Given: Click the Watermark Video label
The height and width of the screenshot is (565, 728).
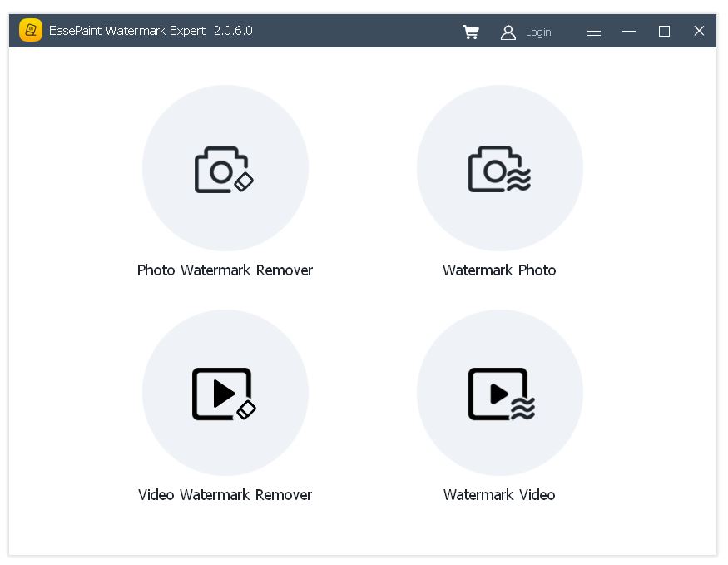Looking at the screenshot, I should [x=498, y=494].
